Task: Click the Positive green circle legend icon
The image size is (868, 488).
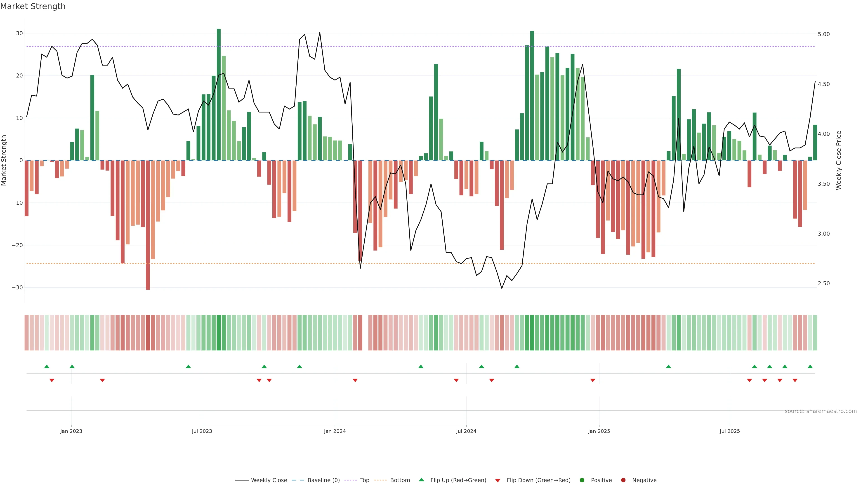Action: tap(582, 480)
